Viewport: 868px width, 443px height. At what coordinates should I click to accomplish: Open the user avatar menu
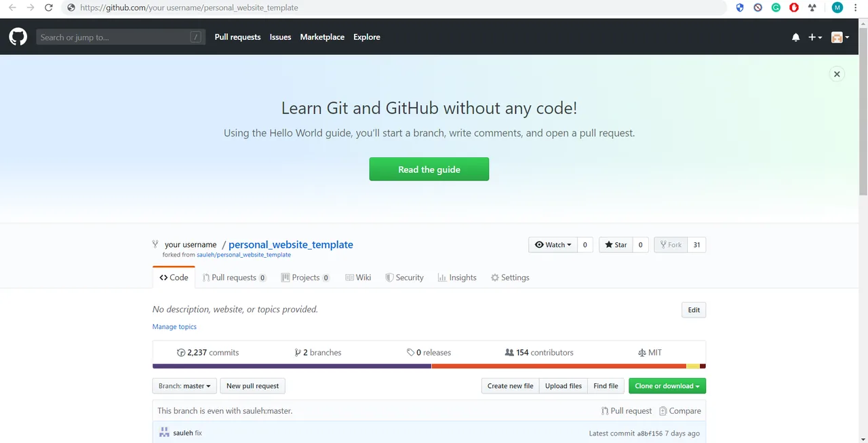click(x=840, y=37)
